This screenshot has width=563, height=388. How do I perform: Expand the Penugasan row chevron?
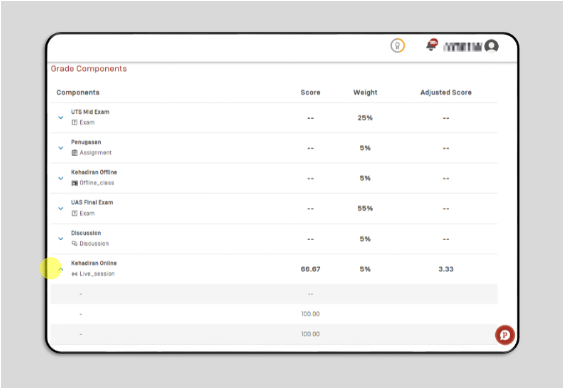click(61, 148)
